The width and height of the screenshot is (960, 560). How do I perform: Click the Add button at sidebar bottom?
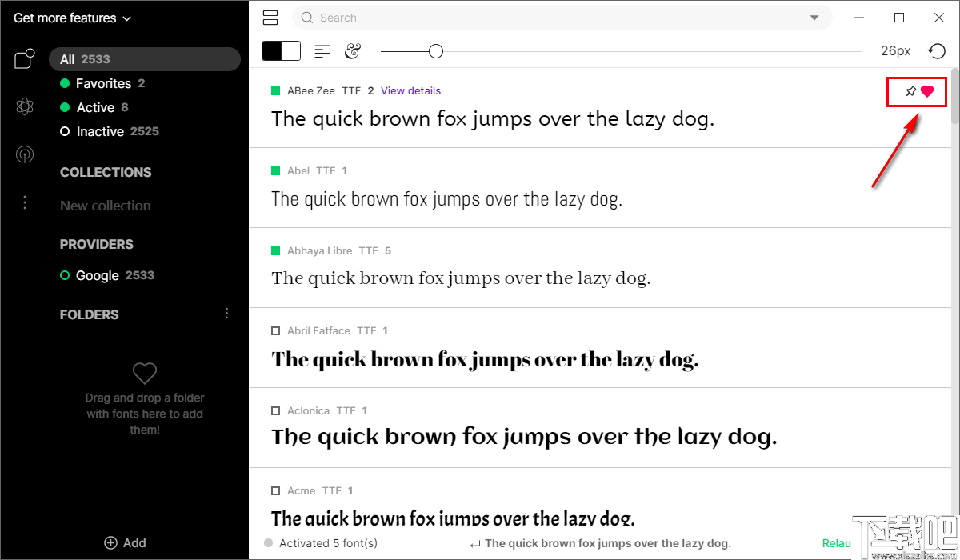click(x=125, y=543)
